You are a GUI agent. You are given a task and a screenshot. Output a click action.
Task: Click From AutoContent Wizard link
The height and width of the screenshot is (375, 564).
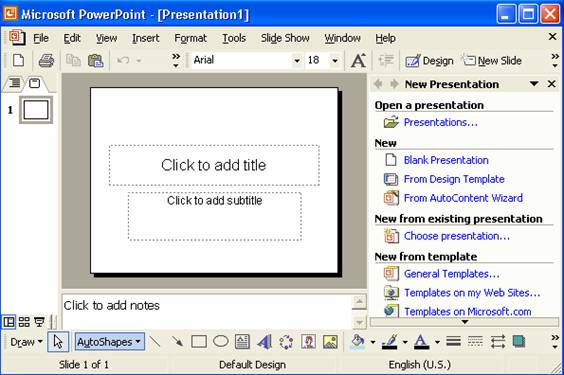pyautogui.click(x=463, y=198)
